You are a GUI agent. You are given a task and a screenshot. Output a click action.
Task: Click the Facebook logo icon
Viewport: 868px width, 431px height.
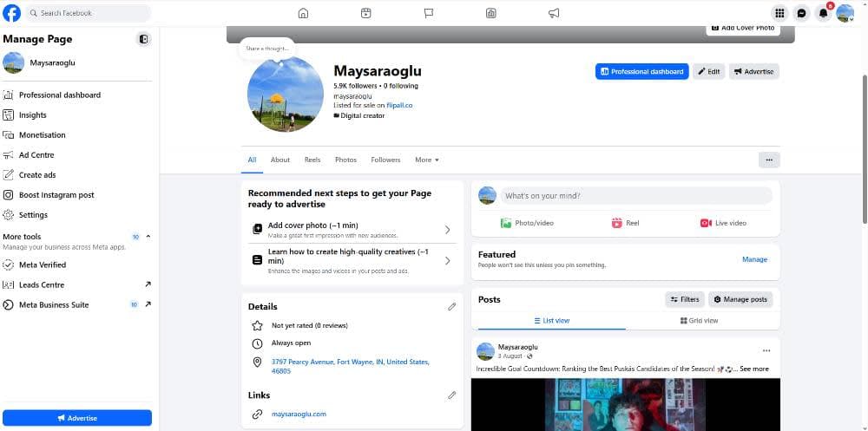(x=11, y=13)
